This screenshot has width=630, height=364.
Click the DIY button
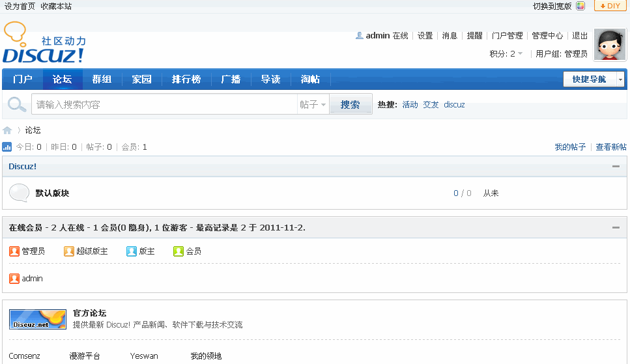[x=610, y=6]
